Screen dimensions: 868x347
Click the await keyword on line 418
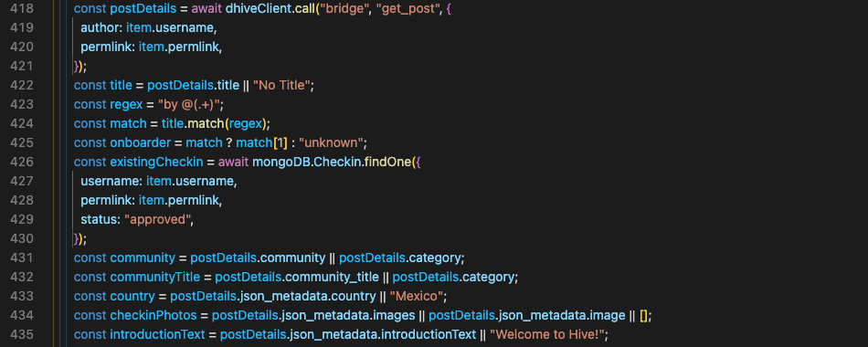206,9
